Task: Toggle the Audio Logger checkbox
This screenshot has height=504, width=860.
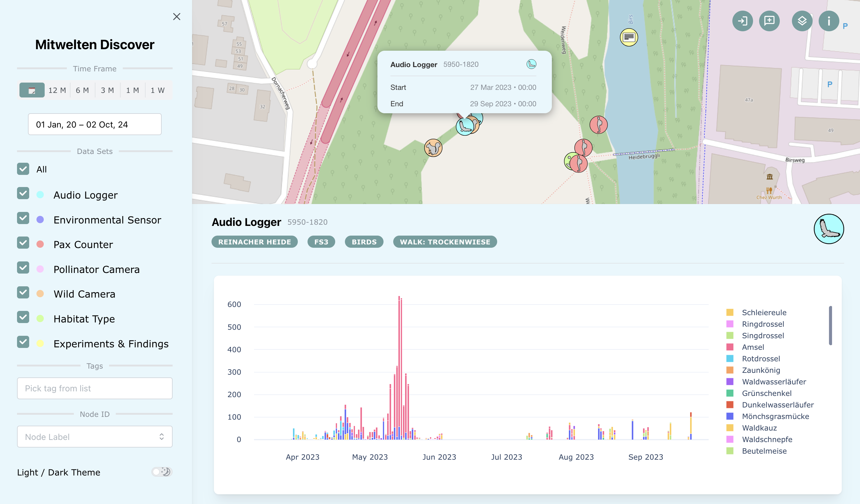Action: [x=23, y=193]
